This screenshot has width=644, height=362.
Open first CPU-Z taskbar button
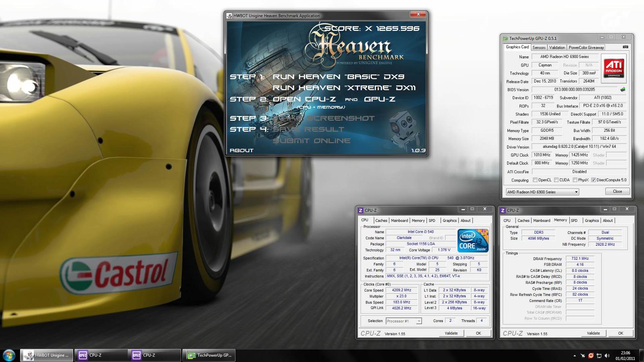pyautogui.click(x=101, y=355)
